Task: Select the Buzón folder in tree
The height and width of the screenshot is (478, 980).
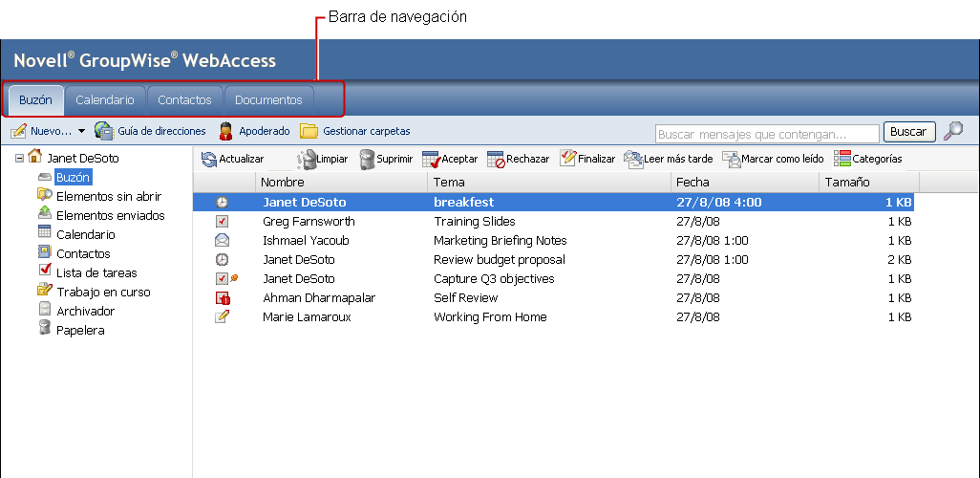Action: (74, 178)
